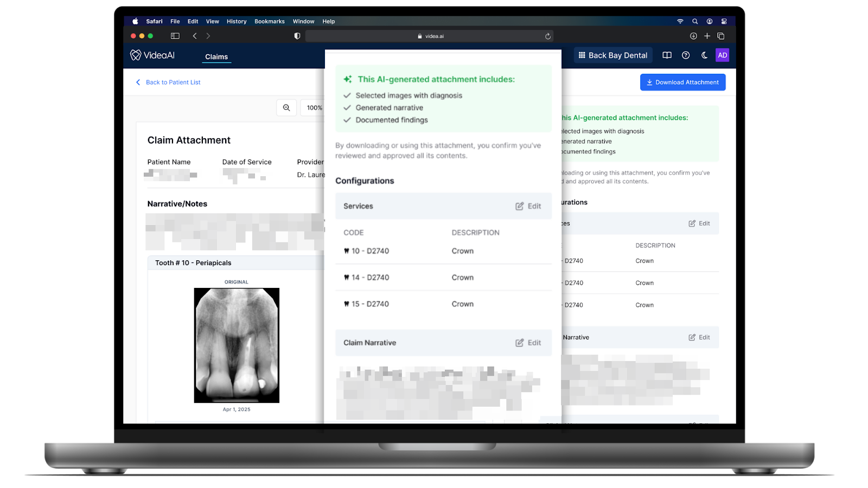The height and width of the screenshot is (488, 868).
Task: Open the Apple menu
Action: (x=135, y=21)
